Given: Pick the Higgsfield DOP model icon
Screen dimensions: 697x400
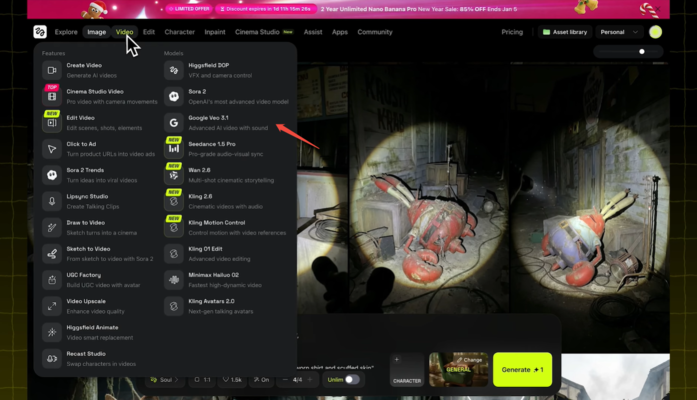Looking at the screenshot, I should (174, 70).
